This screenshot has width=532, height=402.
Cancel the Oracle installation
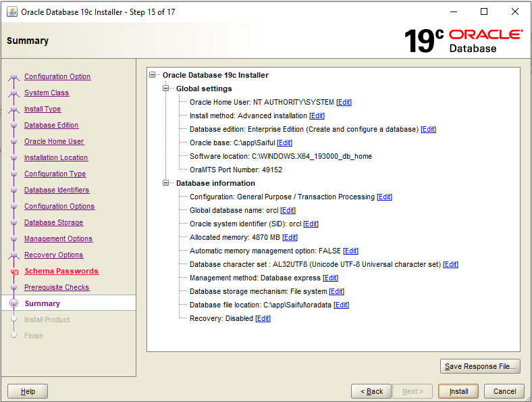pyautogui.click(x=504, y=391)
